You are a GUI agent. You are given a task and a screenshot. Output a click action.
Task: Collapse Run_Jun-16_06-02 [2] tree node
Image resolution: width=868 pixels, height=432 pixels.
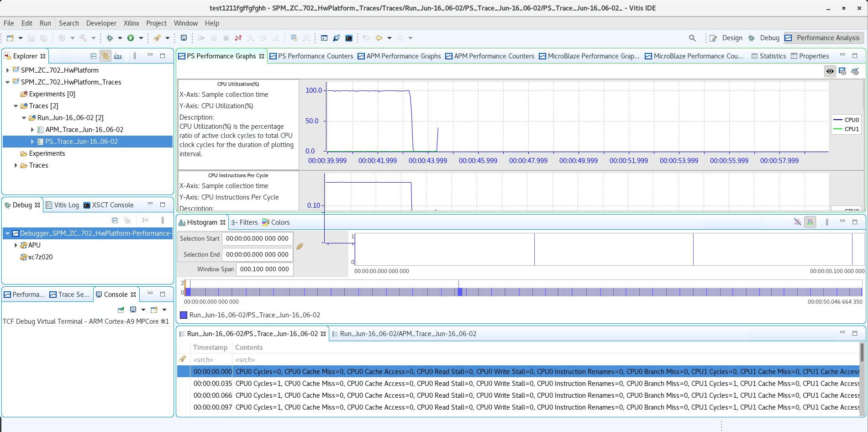click(24, 118)
